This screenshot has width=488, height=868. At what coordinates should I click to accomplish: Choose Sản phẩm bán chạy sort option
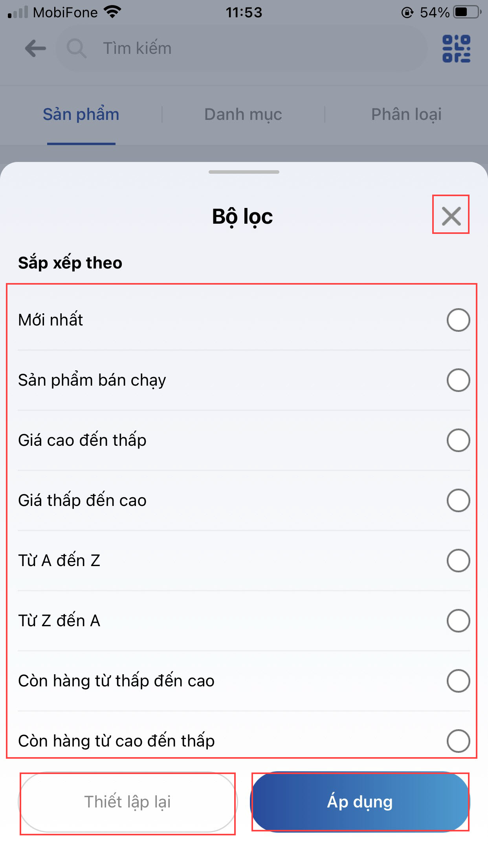[x=458, y=380]
